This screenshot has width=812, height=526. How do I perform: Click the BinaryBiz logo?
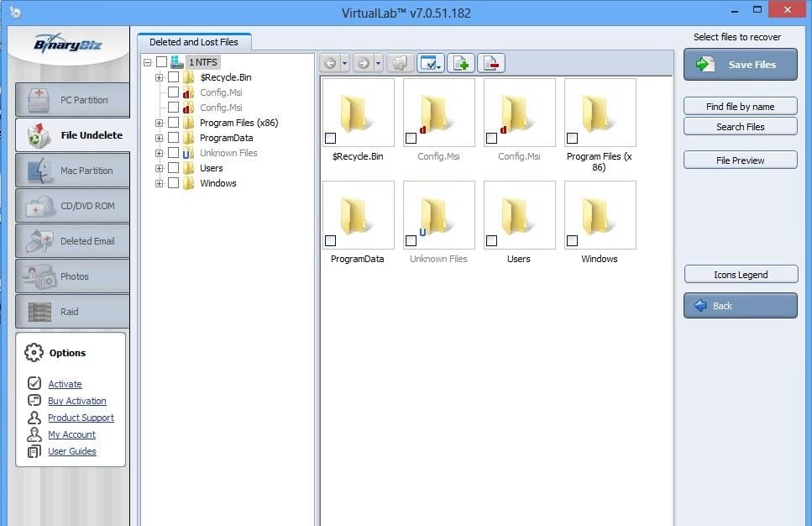67,44
